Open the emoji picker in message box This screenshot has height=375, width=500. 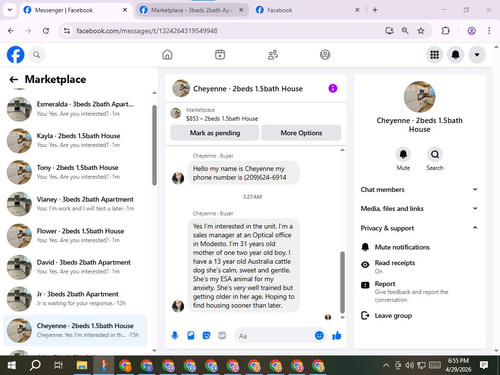coord(319,335)
